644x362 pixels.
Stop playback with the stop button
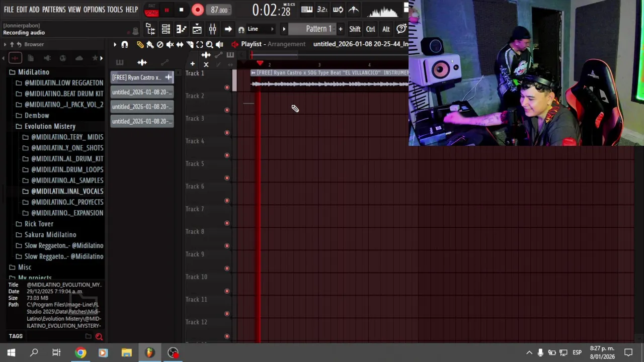[181, 10]
